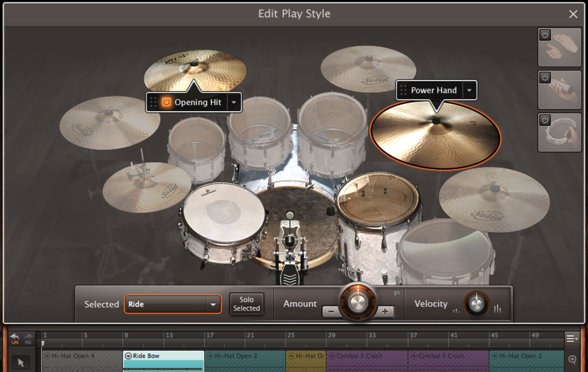Select the top right faded crash cymbal
This screenshot has width=588, height=372.
coord(368,69)
